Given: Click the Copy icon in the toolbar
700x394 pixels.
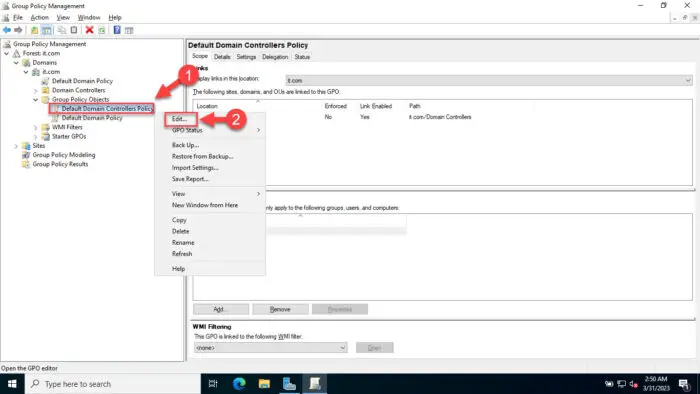Looking at the screenshot, I should point(62,30).
